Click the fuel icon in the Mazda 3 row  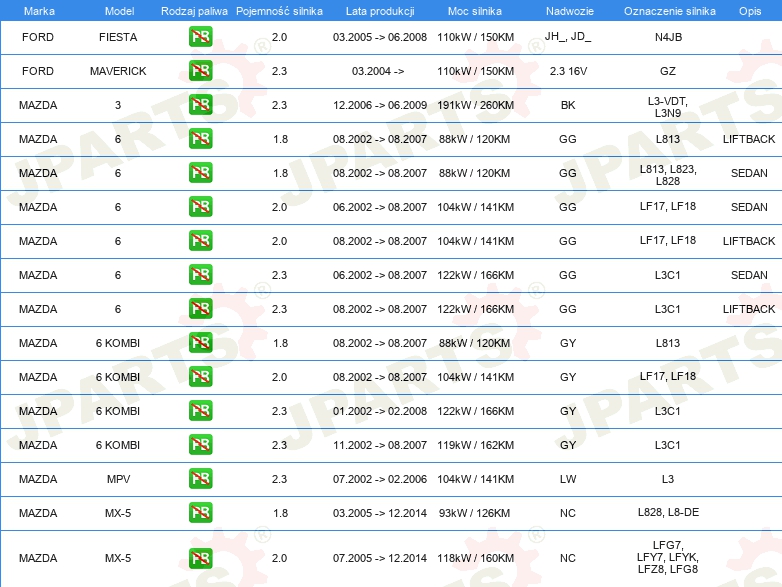coord(200,105)
